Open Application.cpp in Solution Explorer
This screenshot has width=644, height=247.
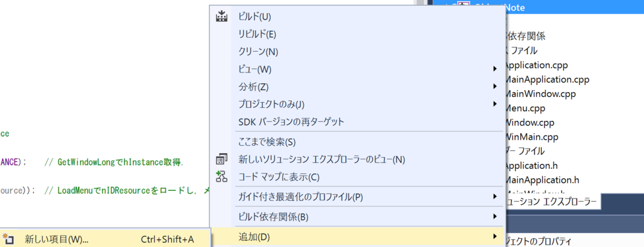click(x=536, y=65)
